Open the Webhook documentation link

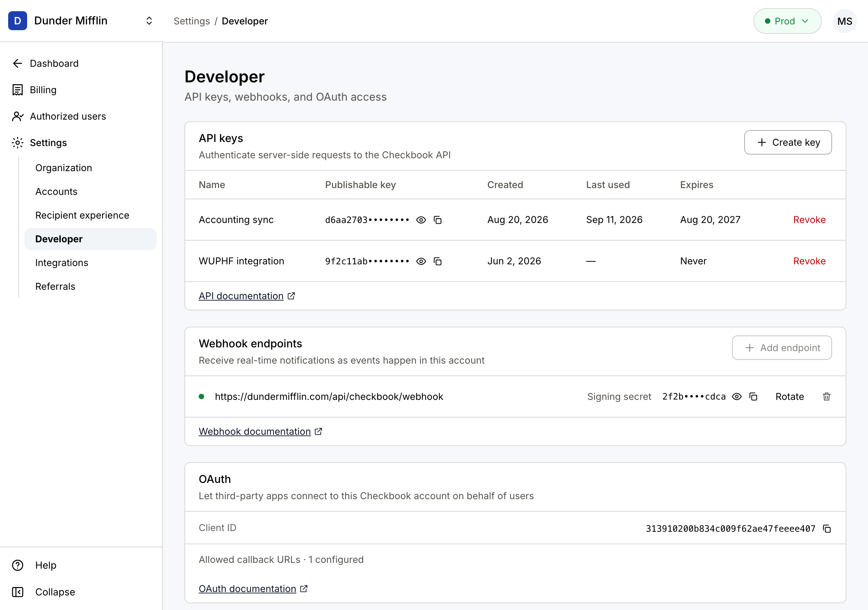(255, 431)
